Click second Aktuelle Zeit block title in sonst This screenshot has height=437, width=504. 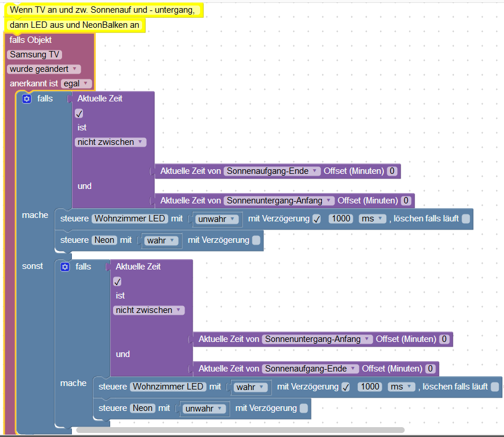(138, 267)
